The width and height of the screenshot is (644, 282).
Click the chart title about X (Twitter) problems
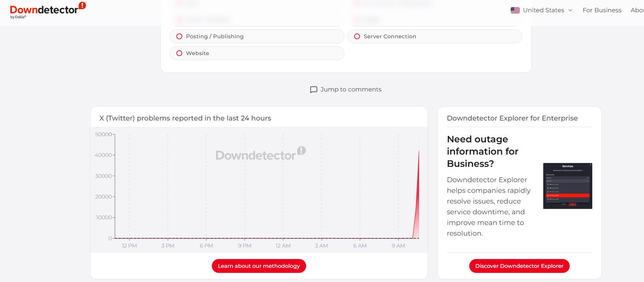click(x=185, y=118)
